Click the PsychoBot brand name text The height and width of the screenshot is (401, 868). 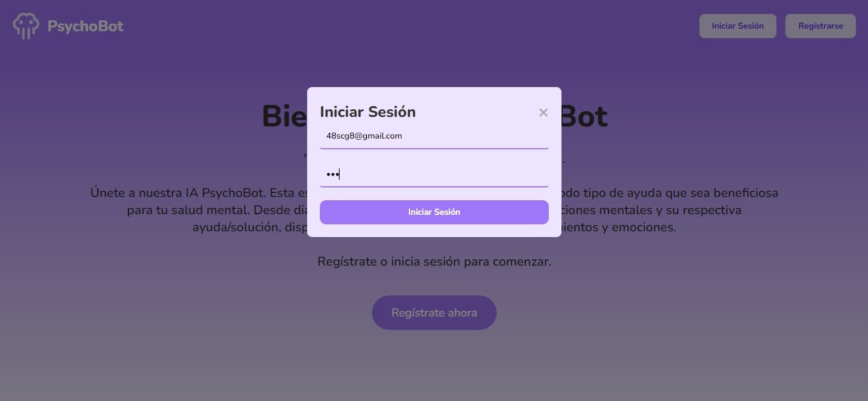(86, 26)
